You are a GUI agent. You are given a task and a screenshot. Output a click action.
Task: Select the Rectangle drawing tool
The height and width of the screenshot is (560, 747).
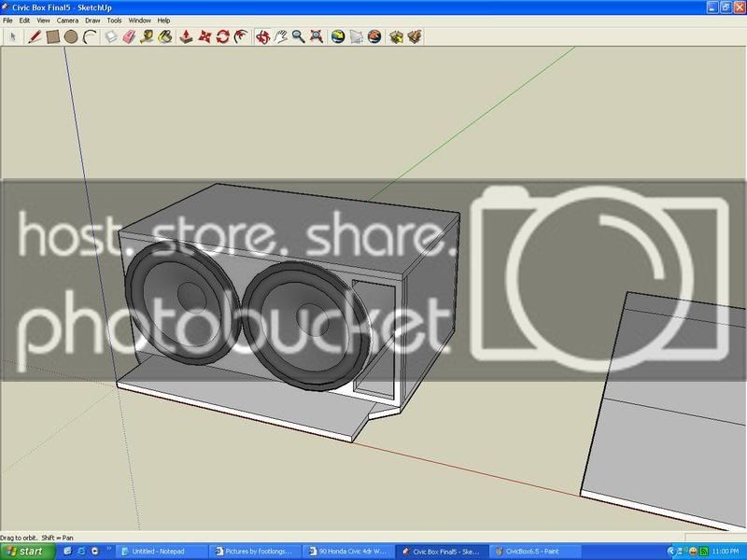(x=53, y=36)
